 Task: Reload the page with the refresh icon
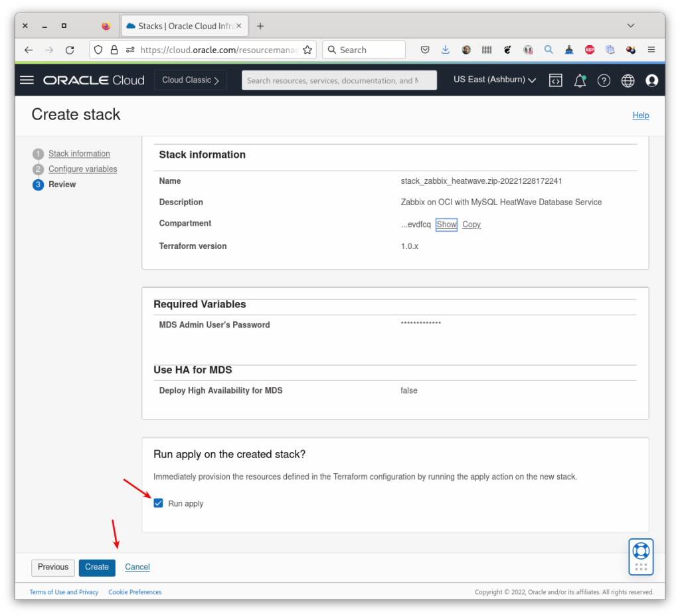(x=70, y=50)
